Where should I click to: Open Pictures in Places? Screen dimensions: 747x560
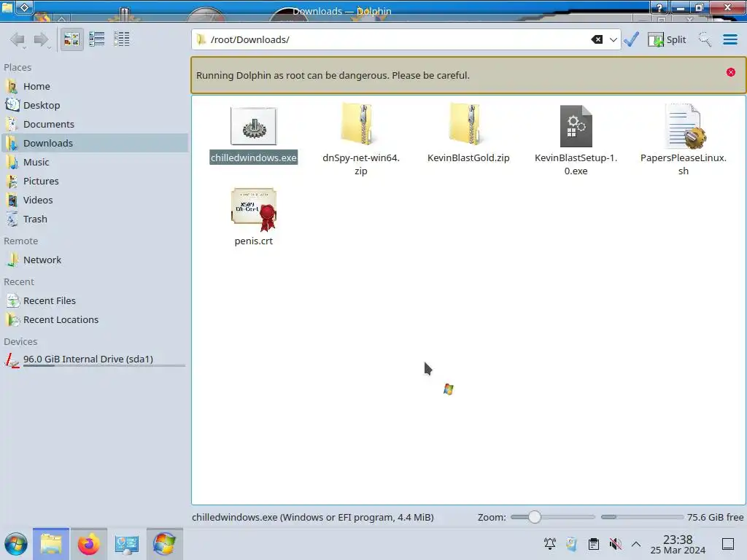(96, 182)
